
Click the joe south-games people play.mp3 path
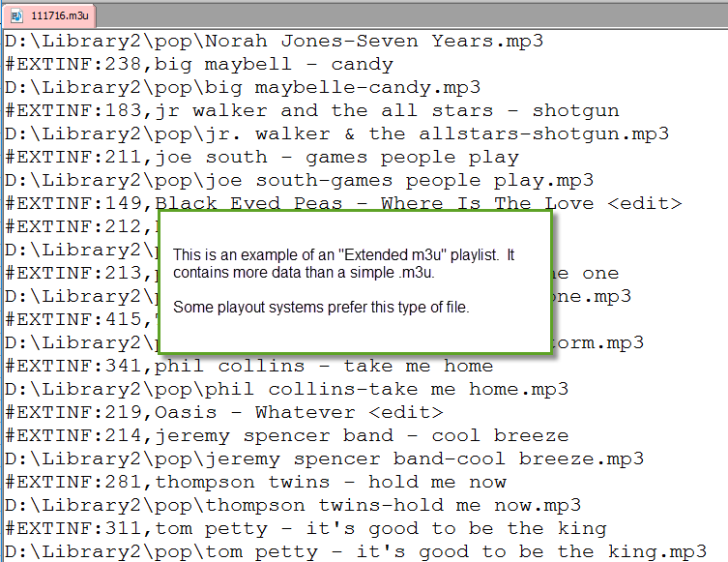(299, 180)
